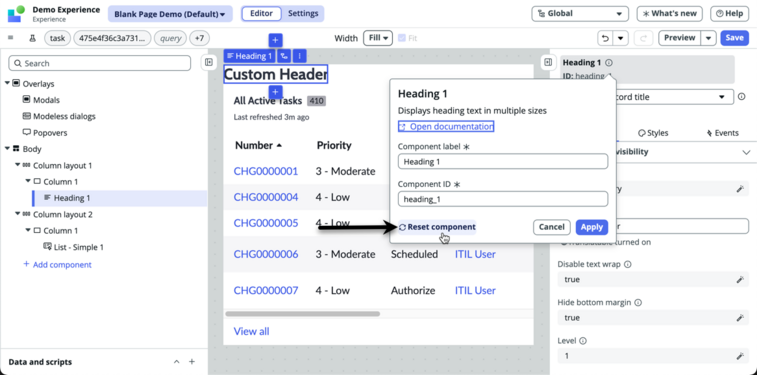Image resolution: width=757 pixels, height=375 pixels.
Task: Open the Preview options dropdown arrow
Action: tap(708, 38)
